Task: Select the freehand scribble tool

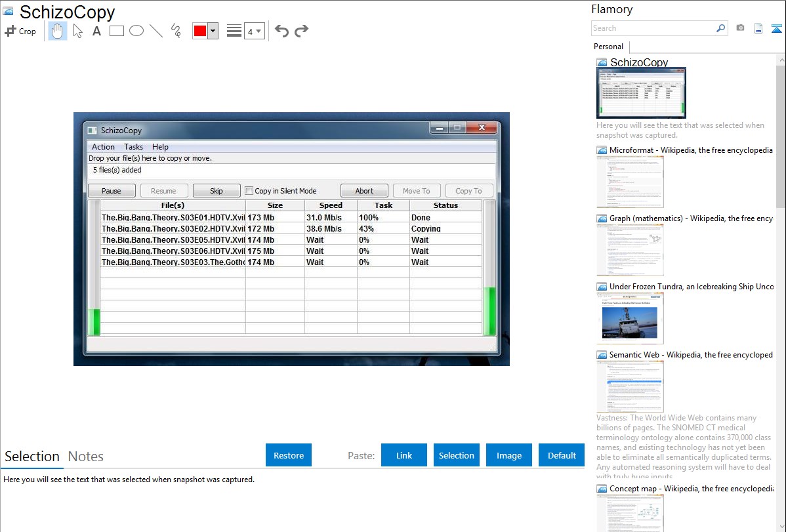Action: 176,31
